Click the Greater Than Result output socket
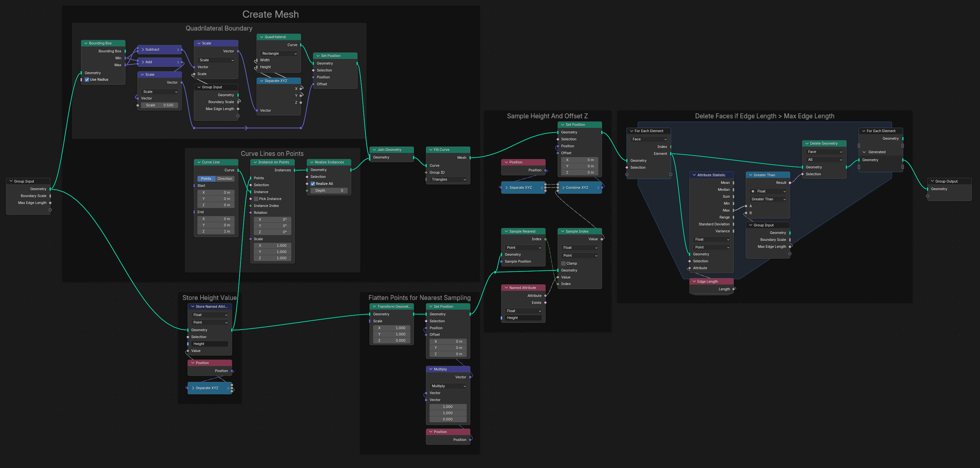980x468 pixels. click(790, 183)
